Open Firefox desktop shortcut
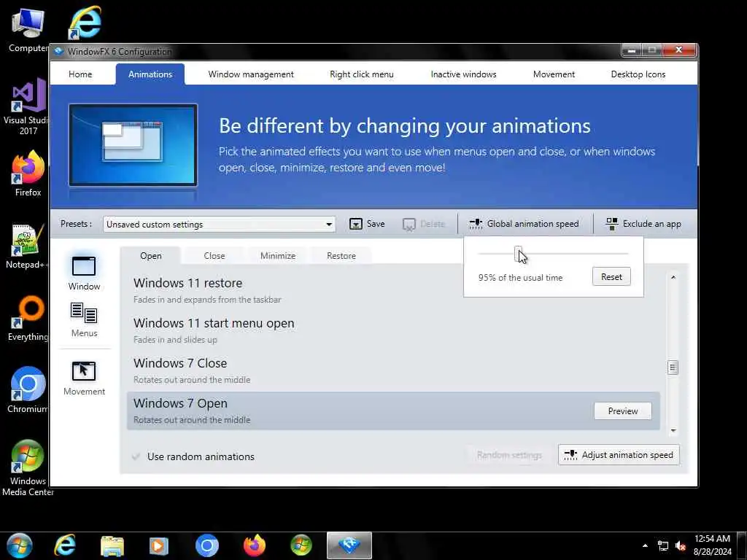 28,174
